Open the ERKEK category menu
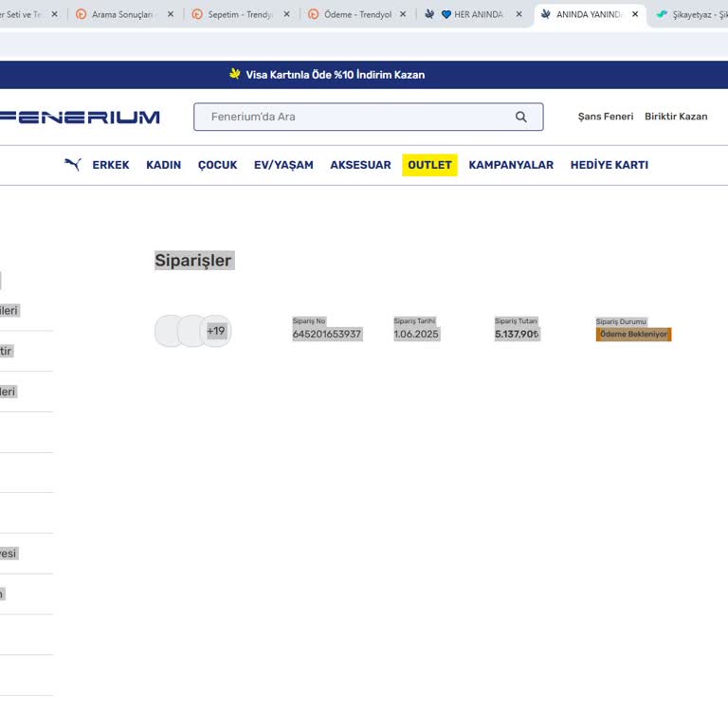This screenshot has width=728, height=728. coord(111,165)
